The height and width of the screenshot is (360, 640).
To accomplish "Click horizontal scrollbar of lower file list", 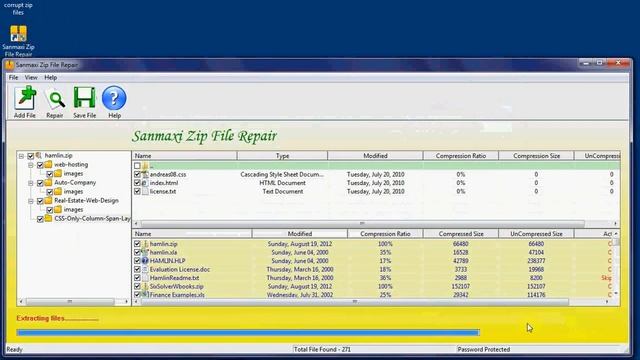I will (x=354, y=302).
